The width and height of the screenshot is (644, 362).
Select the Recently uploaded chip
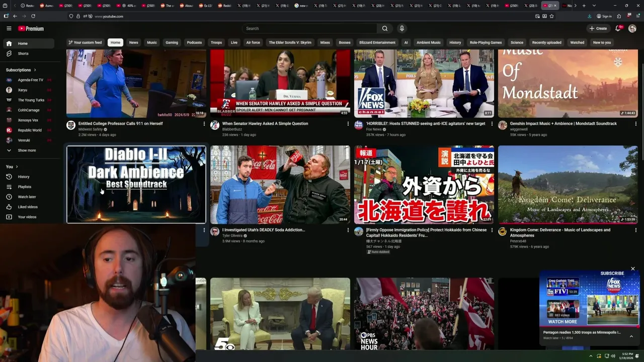coord(547,43)
